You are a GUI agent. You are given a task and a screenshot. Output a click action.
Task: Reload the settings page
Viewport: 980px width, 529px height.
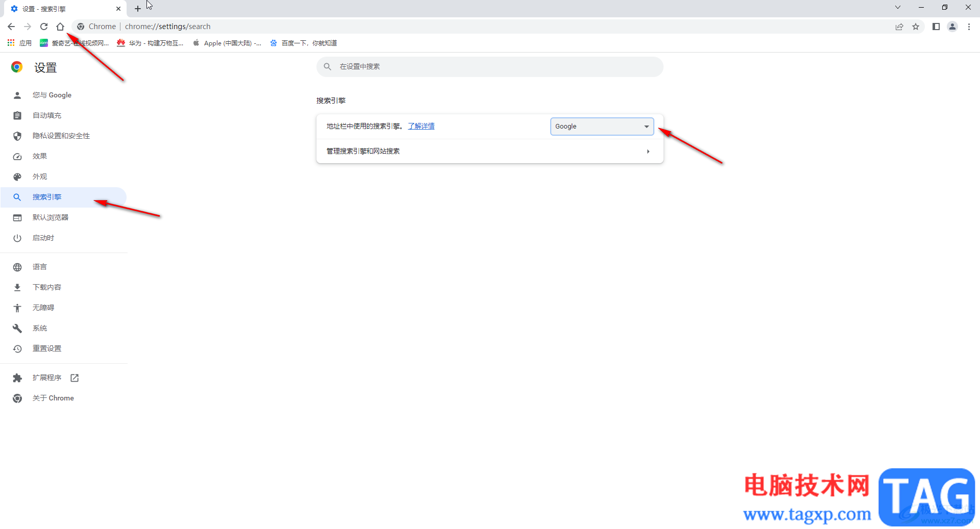[44, 27]
